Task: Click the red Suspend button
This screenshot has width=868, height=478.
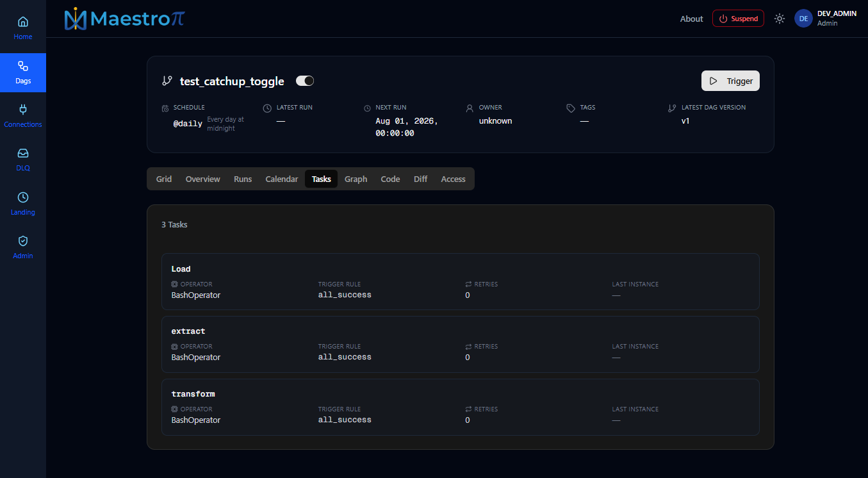Action: [738, 19]
